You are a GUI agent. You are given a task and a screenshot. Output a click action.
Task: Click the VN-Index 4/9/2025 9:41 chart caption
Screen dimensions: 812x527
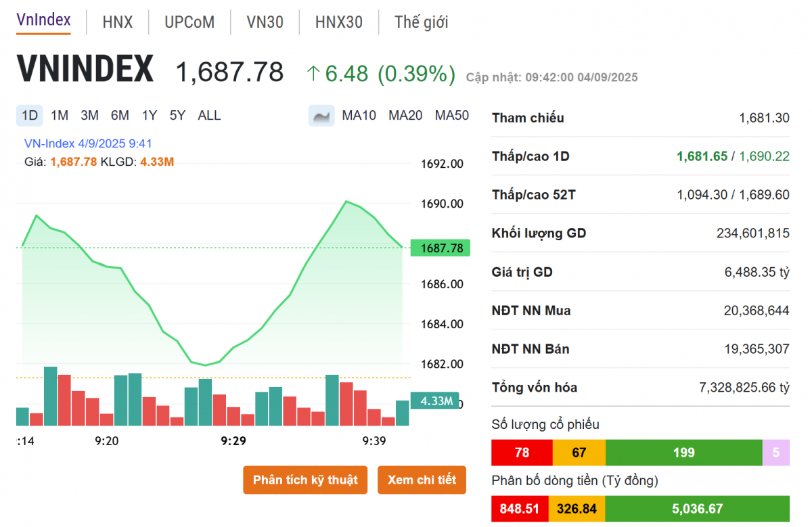click(x=88, y=143)
